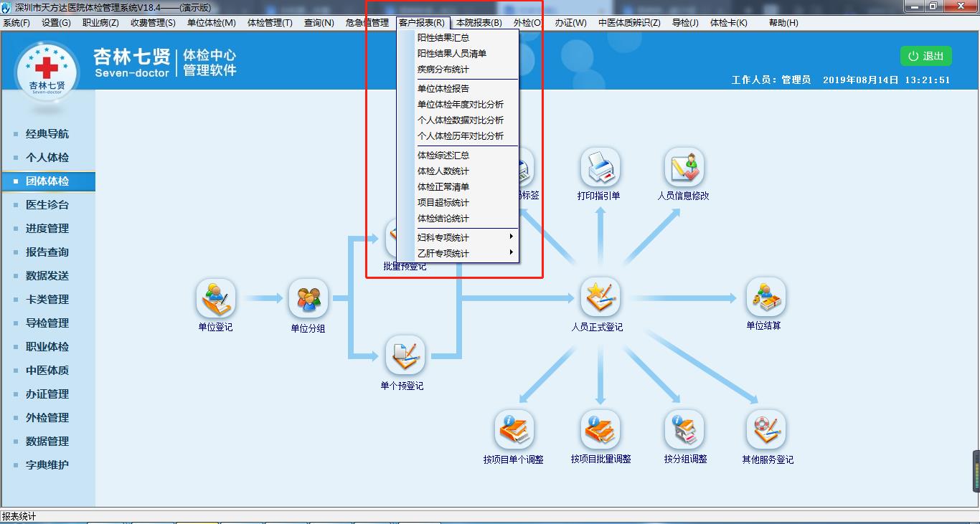Click the green 退出 button
The height and width of the screenshot is (524, 980).
coord(925,56)
